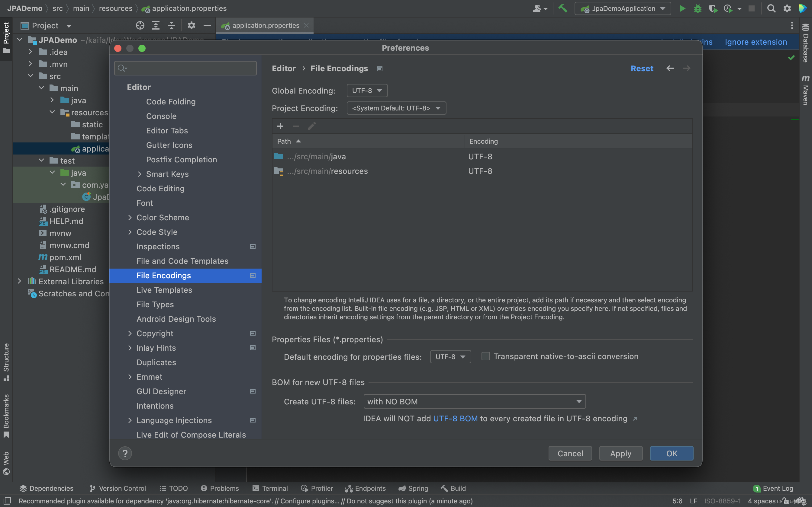812x507 pixels.
Task: Click the UTF-8 BOM link in description
Action: tap(455, 418)
